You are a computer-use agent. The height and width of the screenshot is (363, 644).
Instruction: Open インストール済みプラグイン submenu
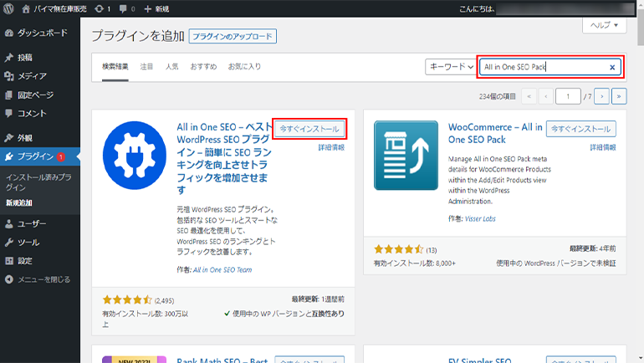pos(38,182)
